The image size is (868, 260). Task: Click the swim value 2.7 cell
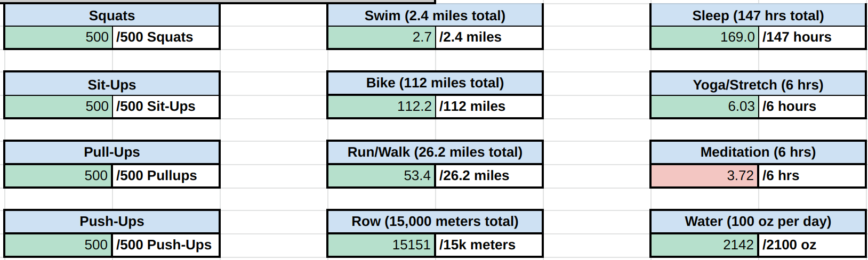[382, 37]
